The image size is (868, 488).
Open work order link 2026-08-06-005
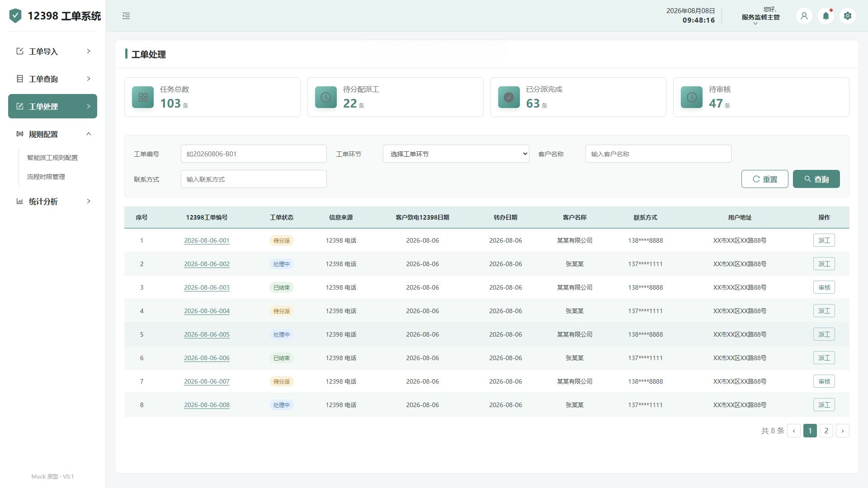click(x=207, y=334)
